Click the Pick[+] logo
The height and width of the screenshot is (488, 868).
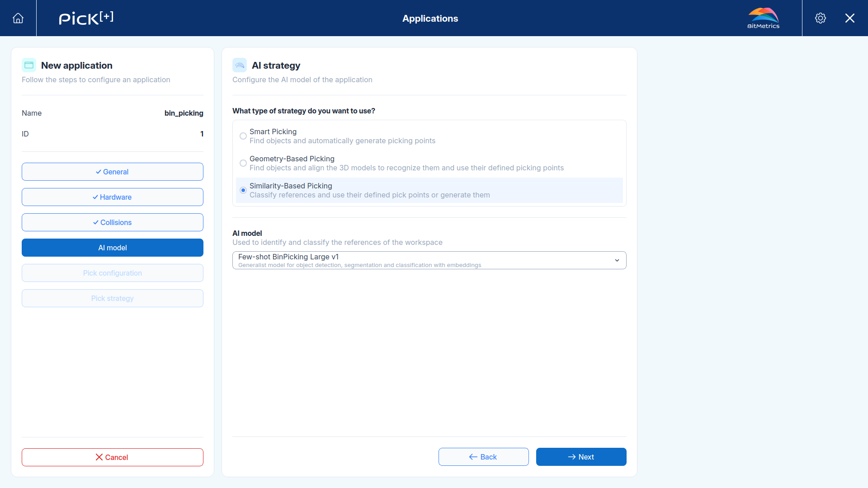pyautogui.click(x=86, y=18)
